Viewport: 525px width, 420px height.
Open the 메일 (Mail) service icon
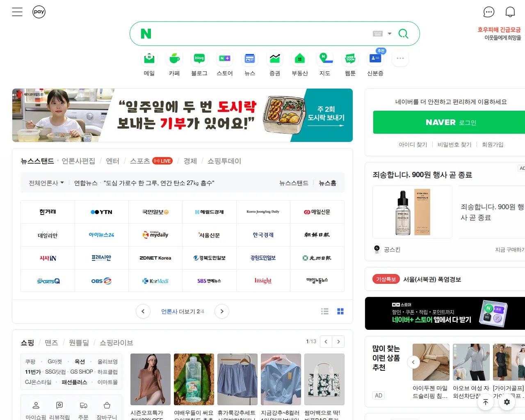pyautogui.click(x=149, y=58)
